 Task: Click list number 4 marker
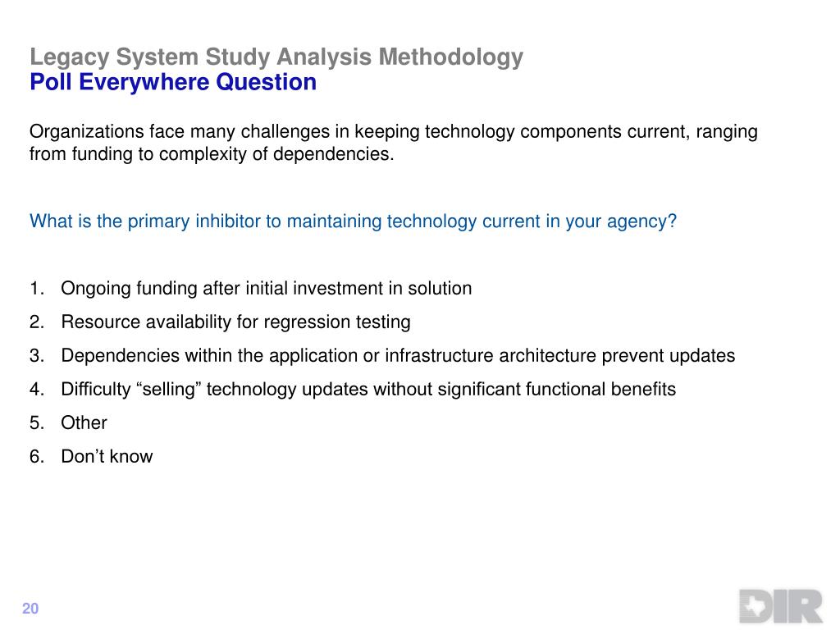point(36,390)
